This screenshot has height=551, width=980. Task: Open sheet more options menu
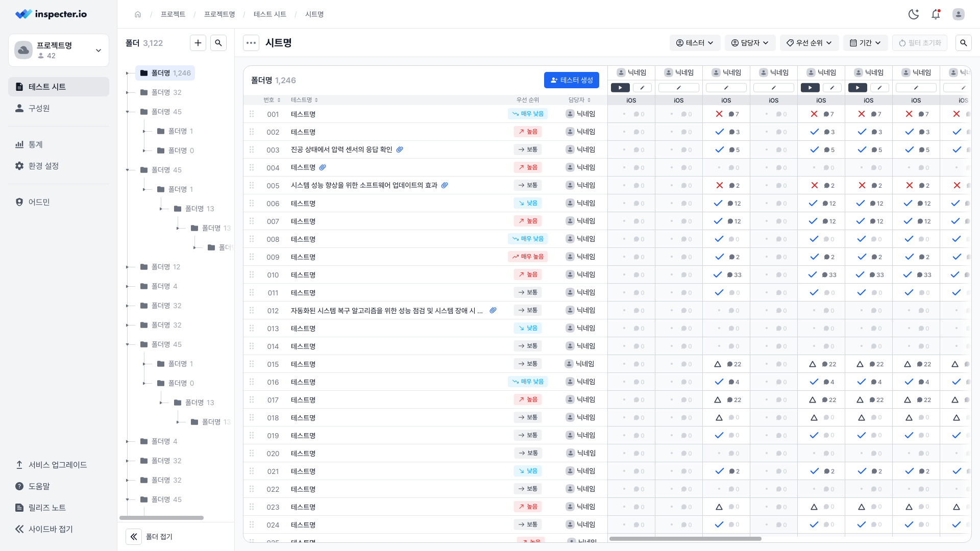[251, 43]
